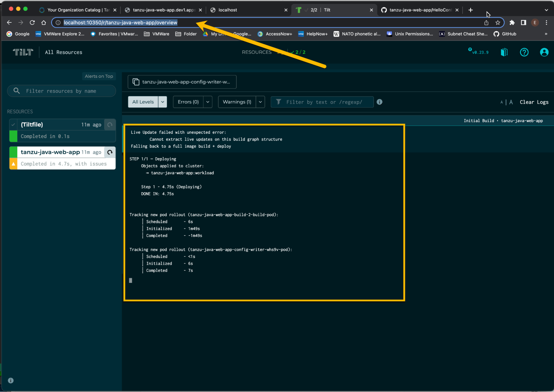Expand Errors (0) dropdown arrow

(208, 102)
